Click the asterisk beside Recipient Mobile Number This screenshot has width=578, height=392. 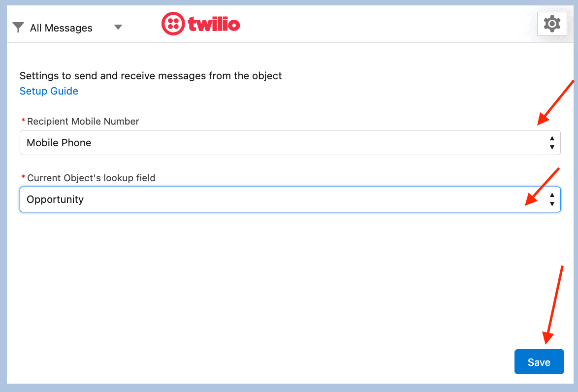23,121
